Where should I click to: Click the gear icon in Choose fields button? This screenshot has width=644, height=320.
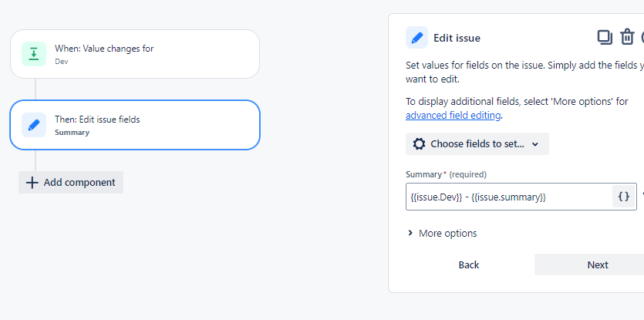point(419,144)
